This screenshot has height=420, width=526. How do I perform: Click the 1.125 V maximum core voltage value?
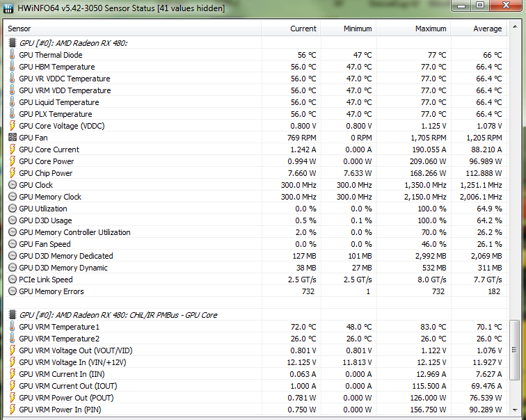[433, 126]
